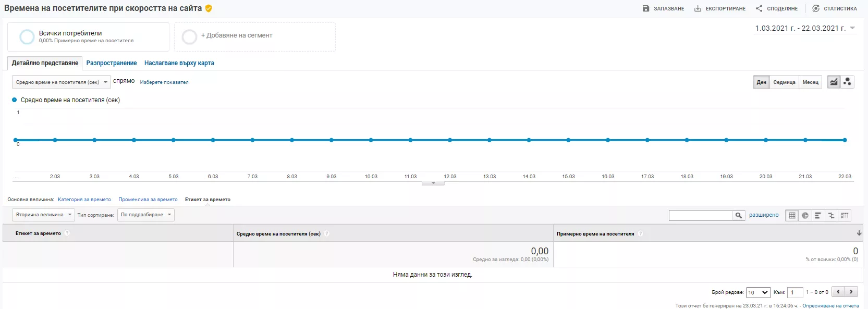Click Етикет за времето column header

coord(38,233)
